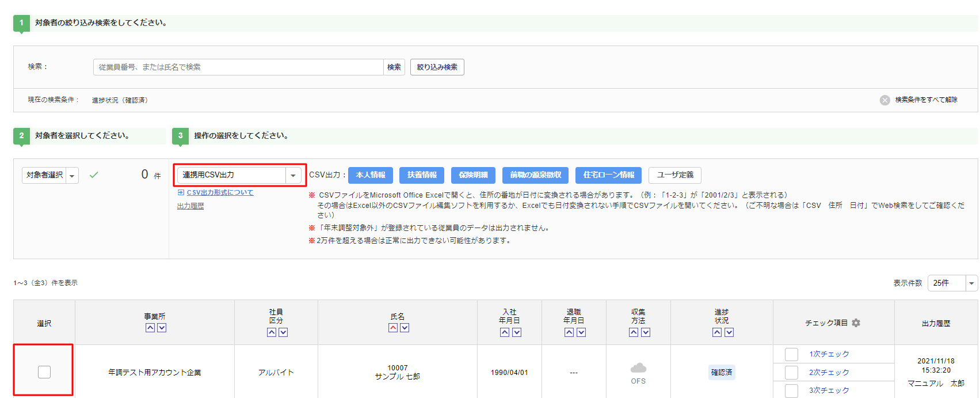
Task: Sort 進捗状況 column ascending arrow
Action: [x=717, y=332]
